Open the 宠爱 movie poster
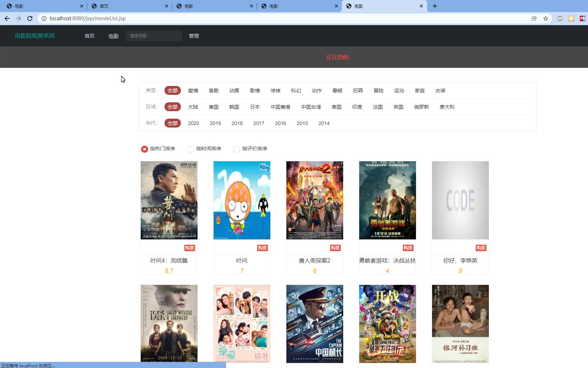The image size is (588, 368). (242, 324)
